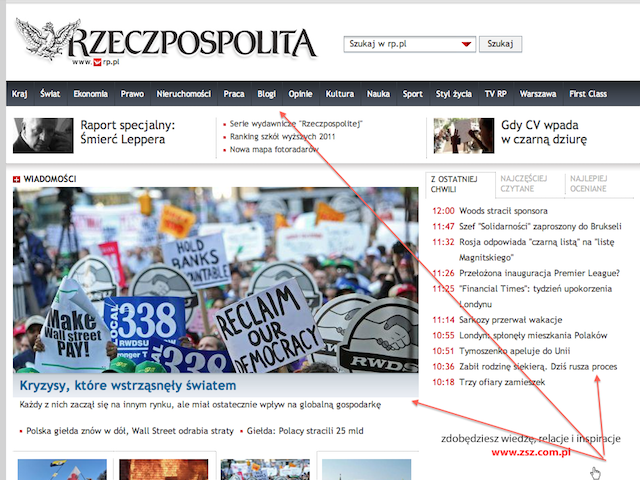Open the fire photo thumbnail below the news

click(163, 469)
